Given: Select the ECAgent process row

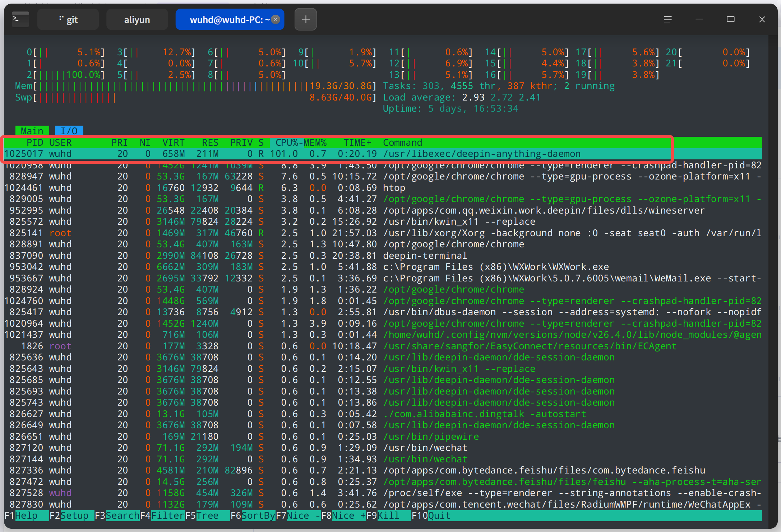Looking at the screenshot, I should (x=383, y=346).
